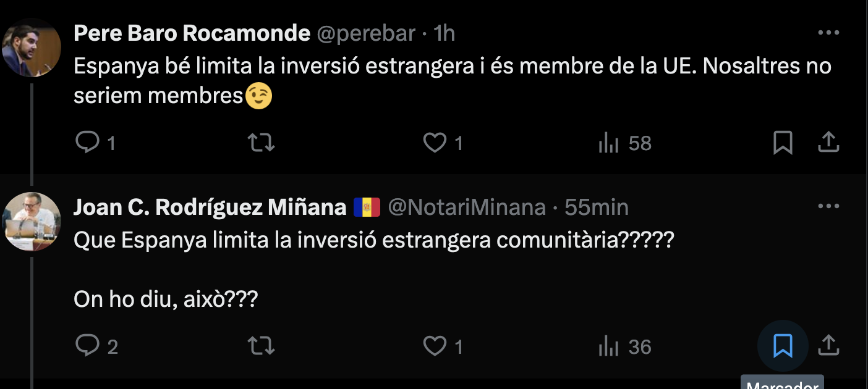Open the @NotariMinana handle link
Image resolution: width=868 pixels, height=389 pixels.
(x=466, y=207)
